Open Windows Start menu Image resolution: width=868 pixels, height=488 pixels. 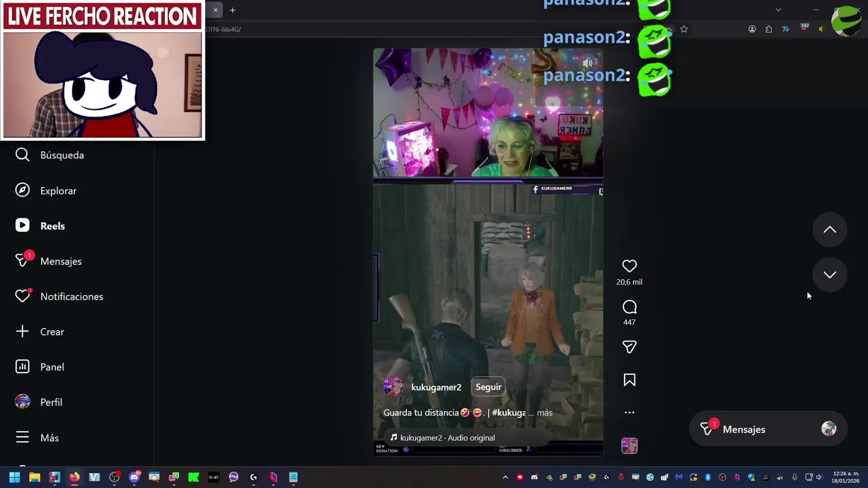pyautogui.click(x=14, y=477)
